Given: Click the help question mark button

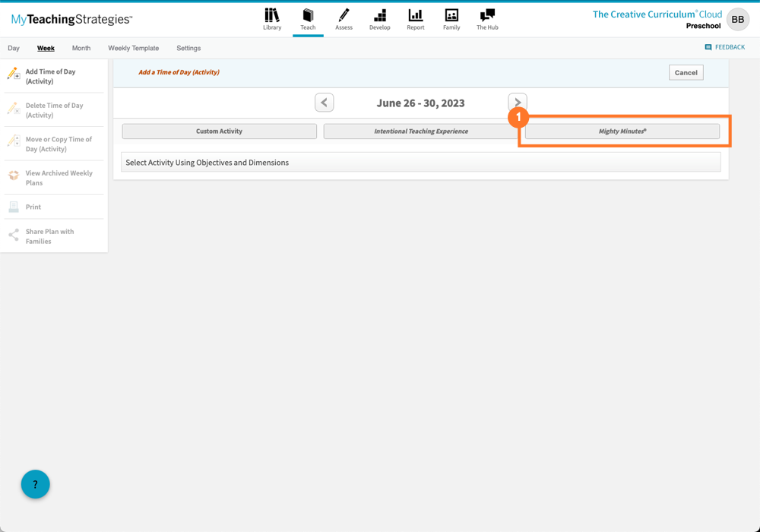Looking at the screenshot, I should tap(35, 484).
